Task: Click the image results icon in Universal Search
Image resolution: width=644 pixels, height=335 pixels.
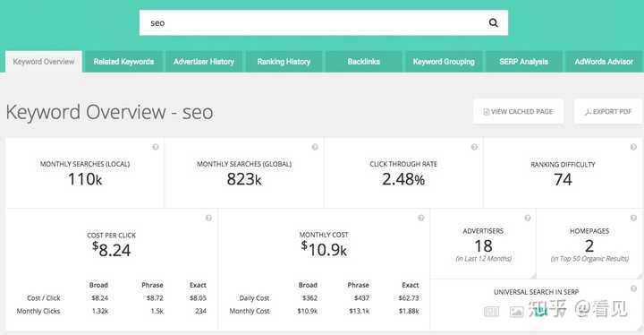Action: click(516, 312)
